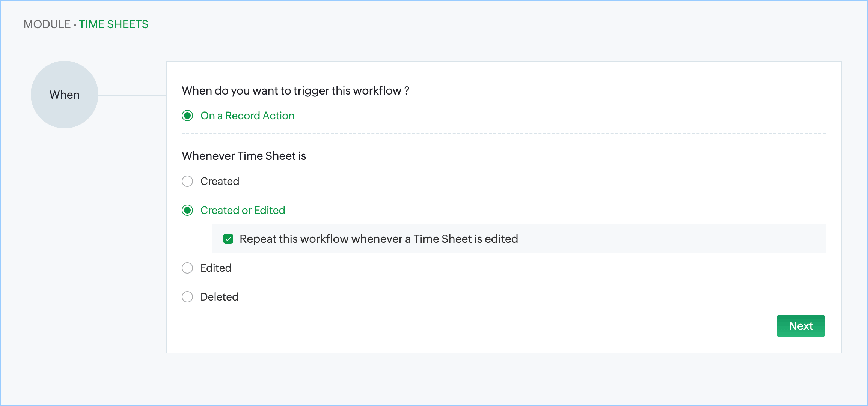Click the "Created" option label text
This screenshot has width=868, height=406.
220,181
